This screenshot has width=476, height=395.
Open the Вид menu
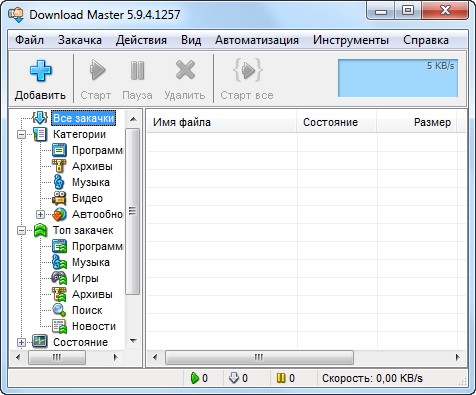(191, 40)
